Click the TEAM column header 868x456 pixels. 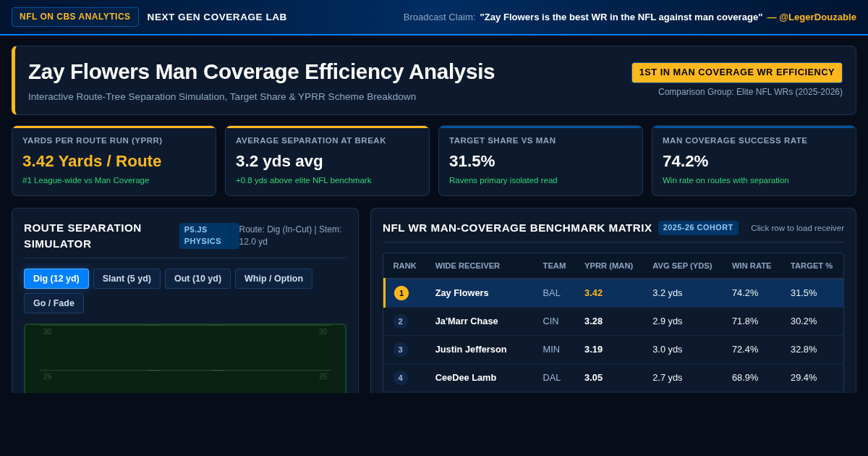554,266
